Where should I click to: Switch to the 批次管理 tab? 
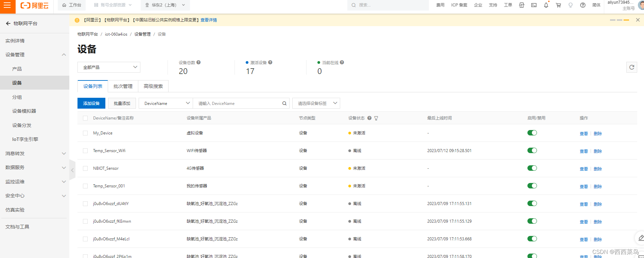pyautogui.click(x=123, y=86)
